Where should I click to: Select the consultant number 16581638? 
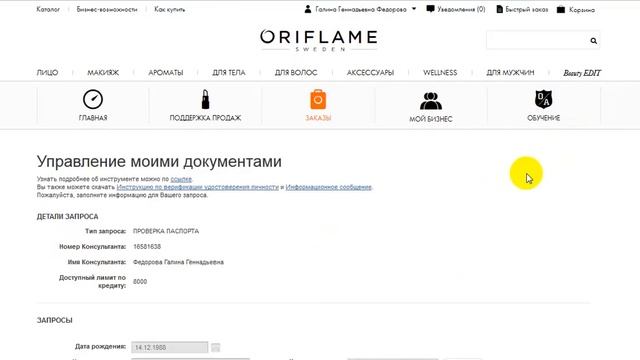147,247
